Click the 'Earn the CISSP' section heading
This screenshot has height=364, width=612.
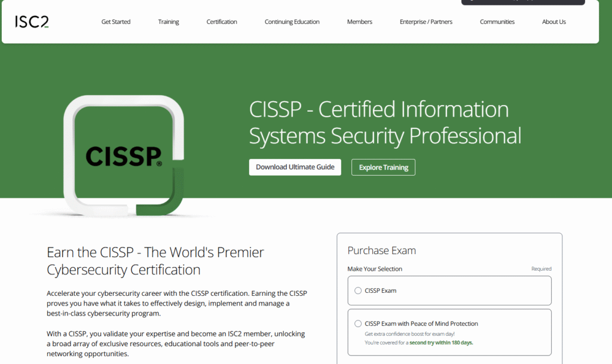[155, 261]
